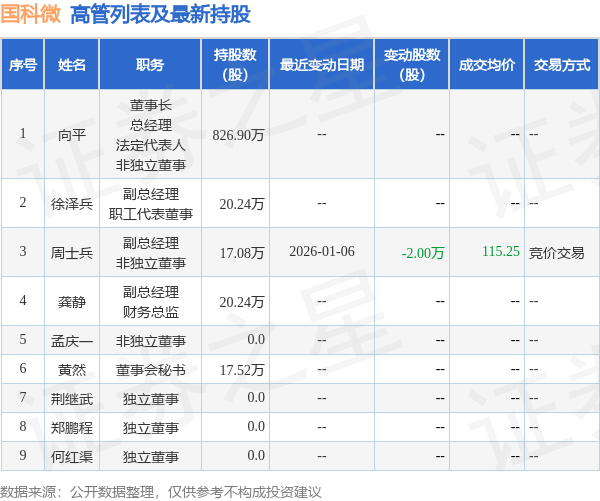Click 孟庆一's 0.0 holdings value
The width and height of the screenshot is (600, 501).
(x=256, y=339)
